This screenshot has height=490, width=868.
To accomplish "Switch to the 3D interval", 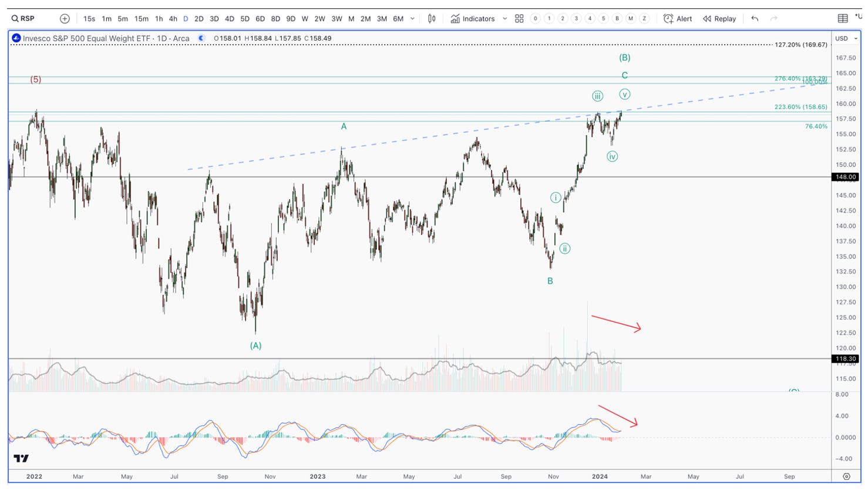I will click(214, 19).
